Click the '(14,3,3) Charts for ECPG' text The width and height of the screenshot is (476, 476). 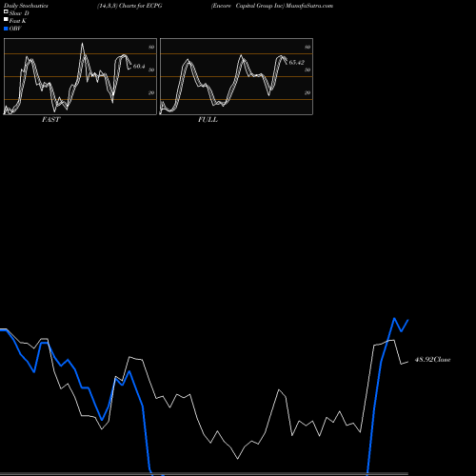(x=129, y=6)
